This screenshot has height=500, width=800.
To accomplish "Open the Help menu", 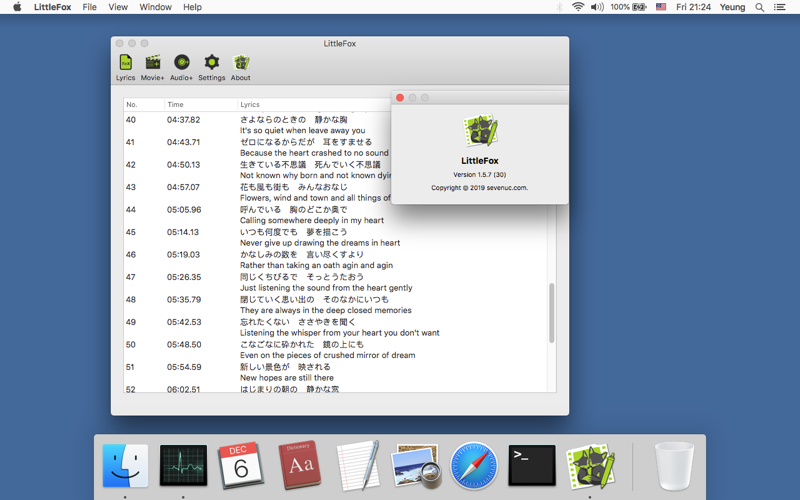I will tap(192, 7).
